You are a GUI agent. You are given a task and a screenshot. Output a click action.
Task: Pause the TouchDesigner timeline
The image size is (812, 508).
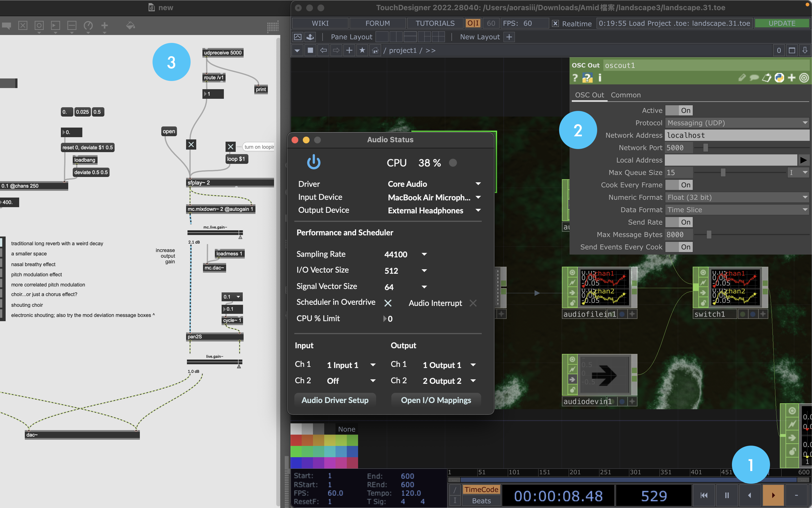point(727,495)
